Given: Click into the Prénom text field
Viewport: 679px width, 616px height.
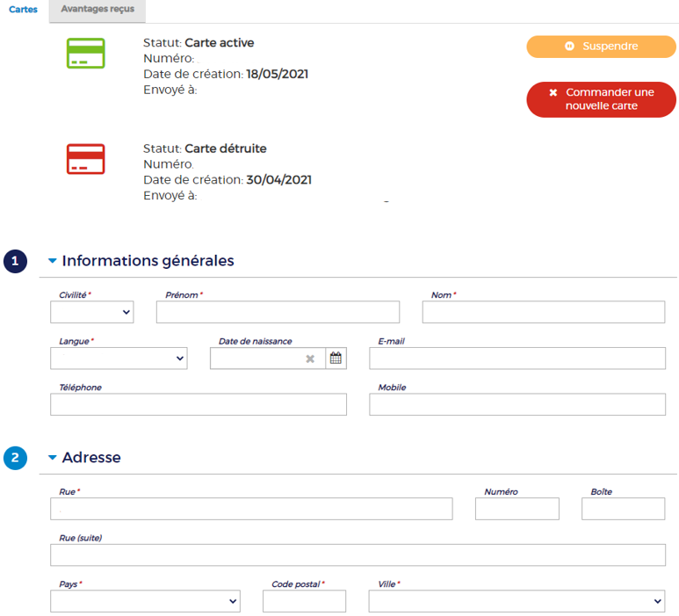Looking at the screenshot, I should (x=278, y=312).
